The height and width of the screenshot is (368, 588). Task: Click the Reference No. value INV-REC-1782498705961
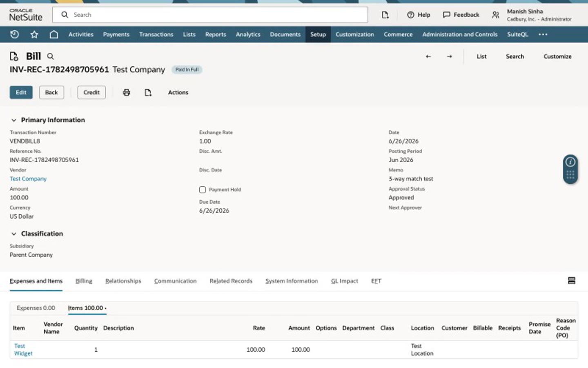click(44, 160)
